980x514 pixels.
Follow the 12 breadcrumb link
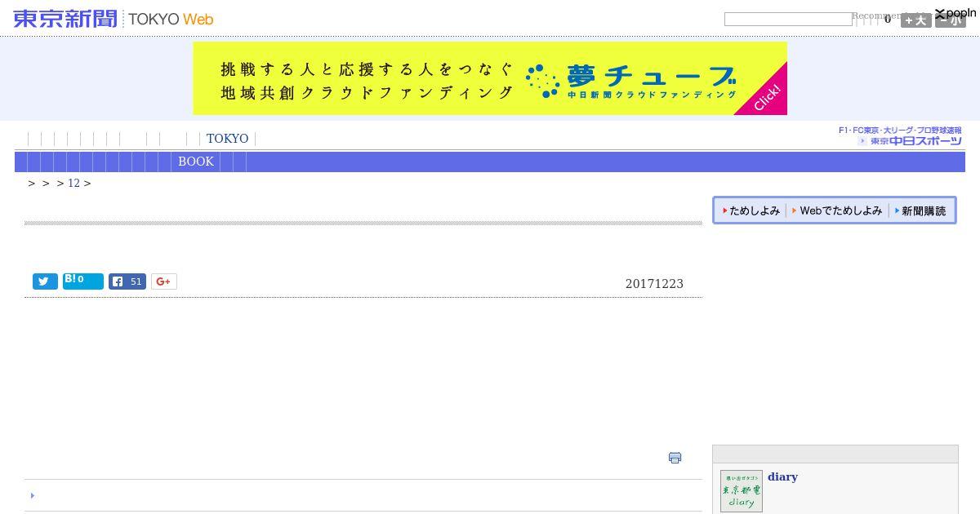tap(73, 183)
